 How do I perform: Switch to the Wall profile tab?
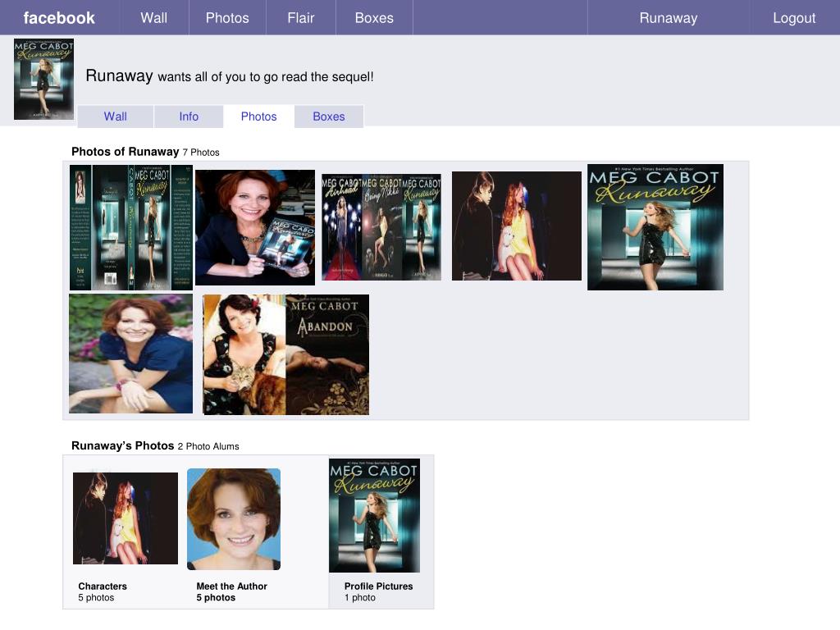[x=115, y=116]
